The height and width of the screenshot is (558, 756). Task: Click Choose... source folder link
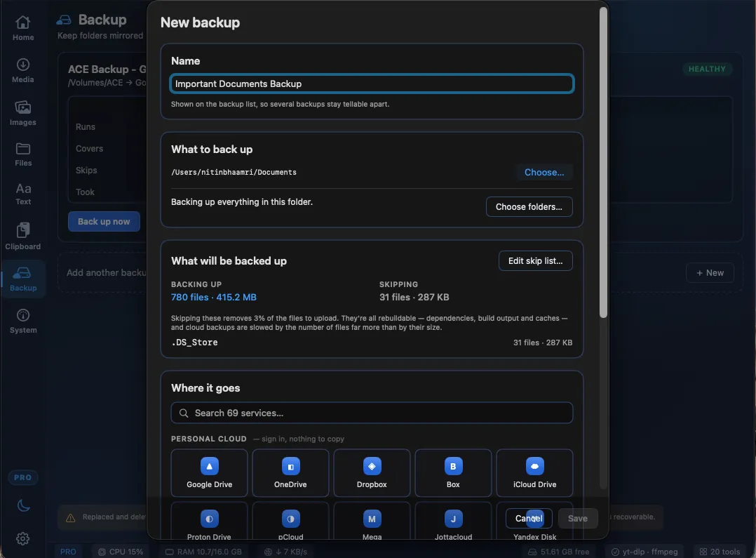tap(544, 173)
